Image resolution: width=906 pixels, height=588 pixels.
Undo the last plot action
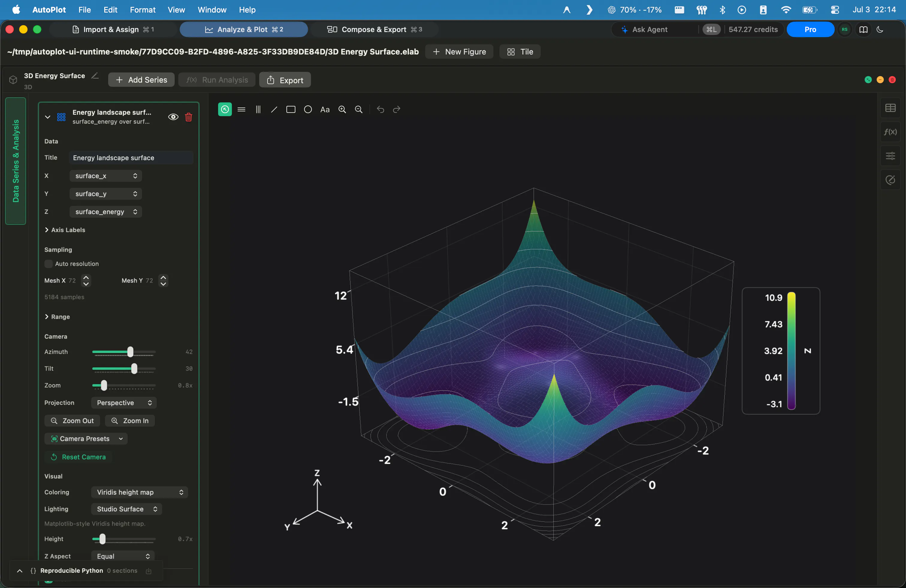pyautogui.click(x=380, y=110)
